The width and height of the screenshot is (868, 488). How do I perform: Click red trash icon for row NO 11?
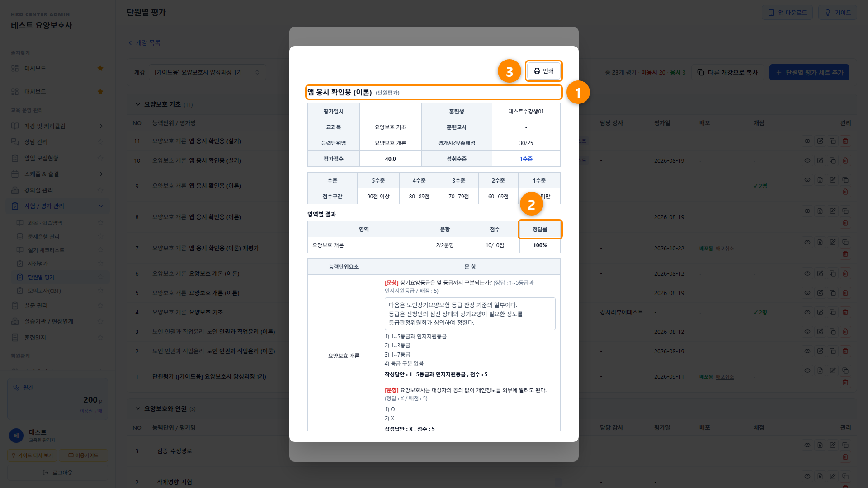pos(845,141)
